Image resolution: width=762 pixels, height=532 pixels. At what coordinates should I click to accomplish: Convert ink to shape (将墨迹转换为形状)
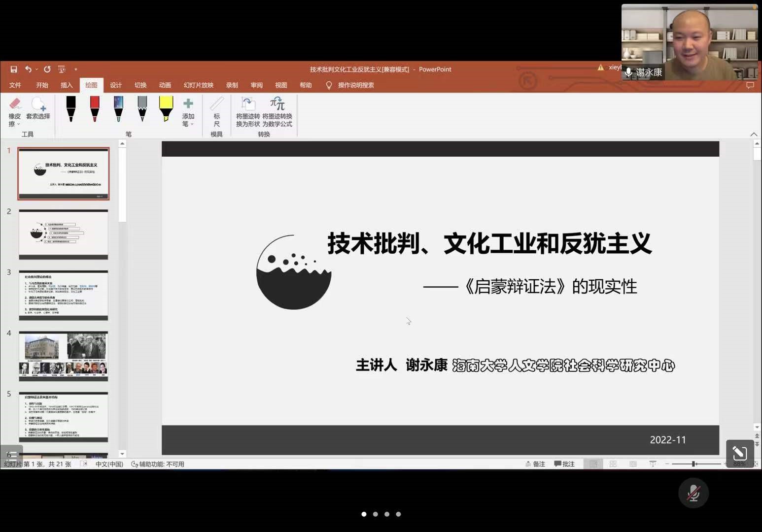coord(247,112)
